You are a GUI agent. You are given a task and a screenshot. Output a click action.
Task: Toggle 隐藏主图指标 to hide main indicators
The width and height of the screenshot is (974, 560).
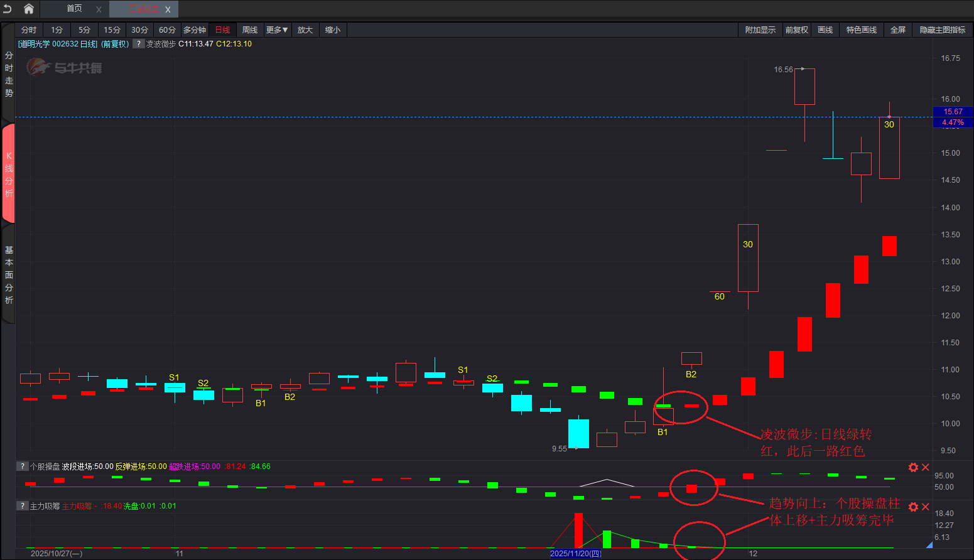pyautogui.click(x=942, y=30)
